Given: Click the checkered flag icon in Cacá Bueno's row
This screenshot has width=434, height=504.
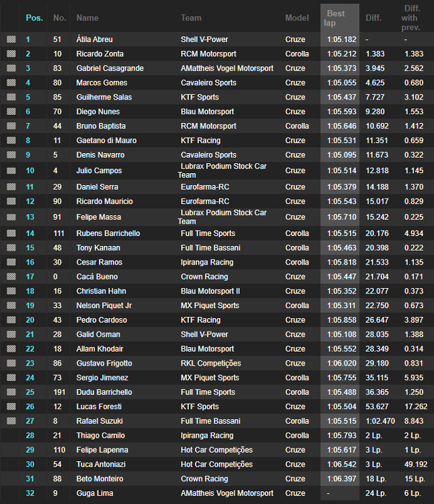Looking at the screenshot, I should [11, 277].
